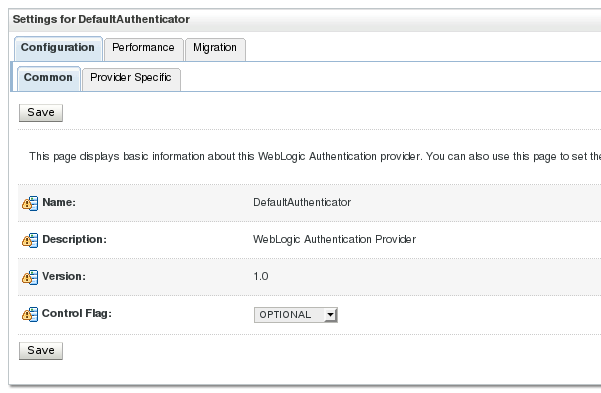This screenshot has width=601, height=393.
Task: Click the DefaultAuthenticator name value
Action: [x=302, y=202]
